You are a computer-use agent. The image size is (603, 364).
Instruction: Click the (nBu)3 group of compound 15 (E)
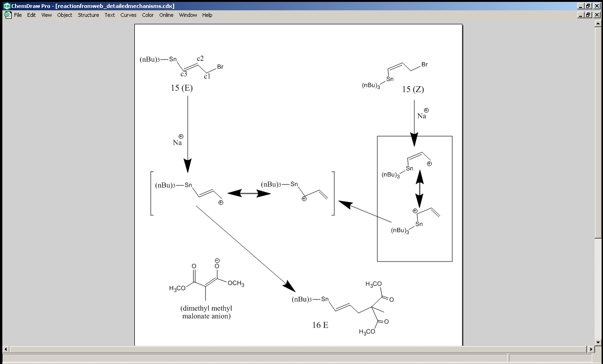150,59
